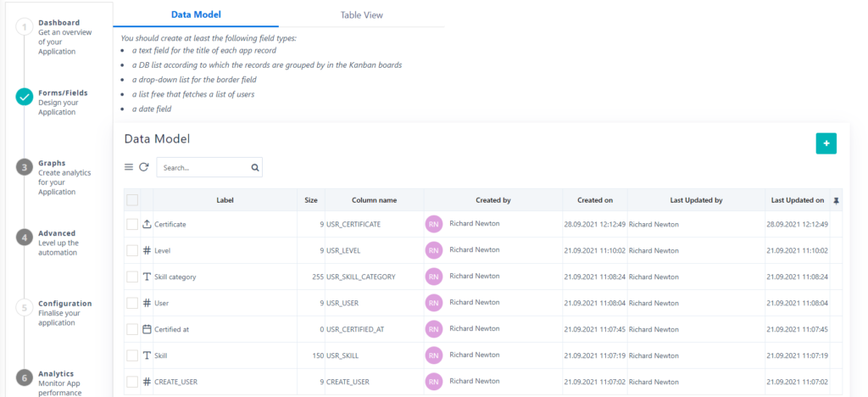Click the Data Model section heading

click(x=157, y=139)
